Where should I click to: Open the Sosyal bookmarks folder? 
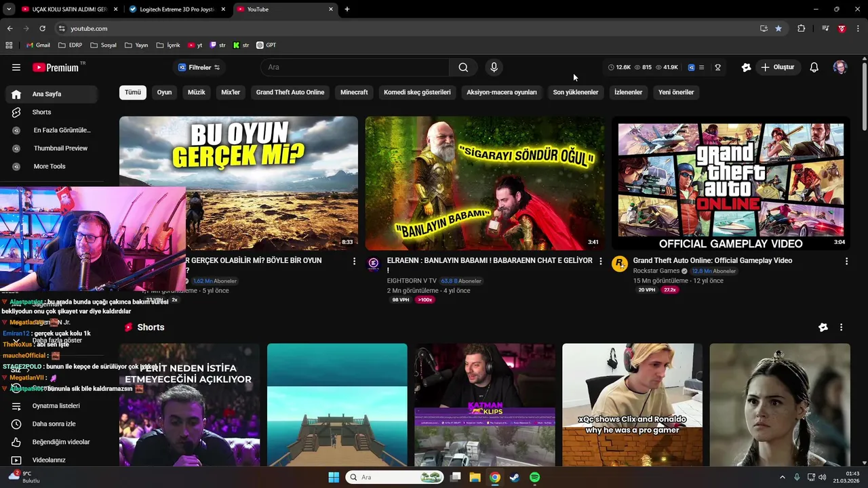pos(103,45)
